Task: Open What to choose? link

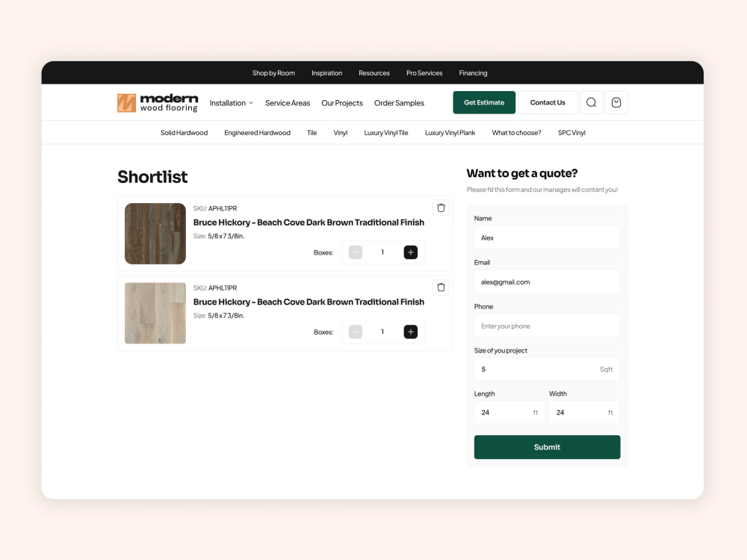Action: (516, 133)
